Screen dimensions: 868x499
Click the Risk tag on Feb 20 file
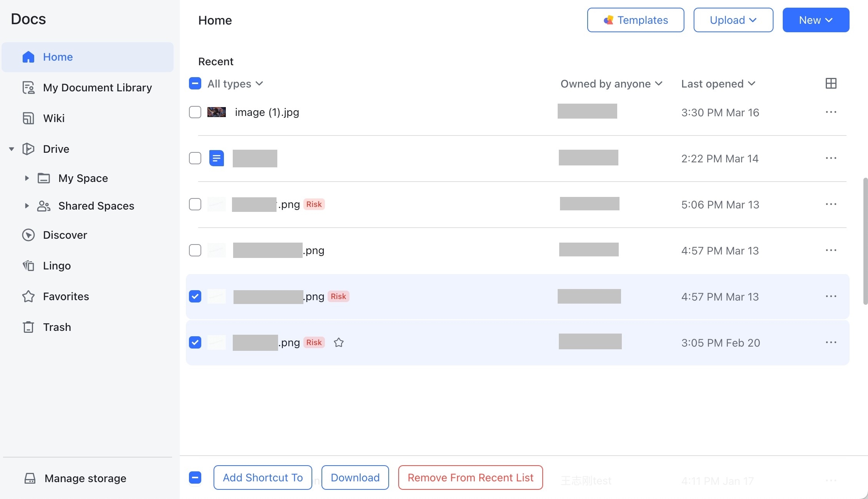point(314,342)
